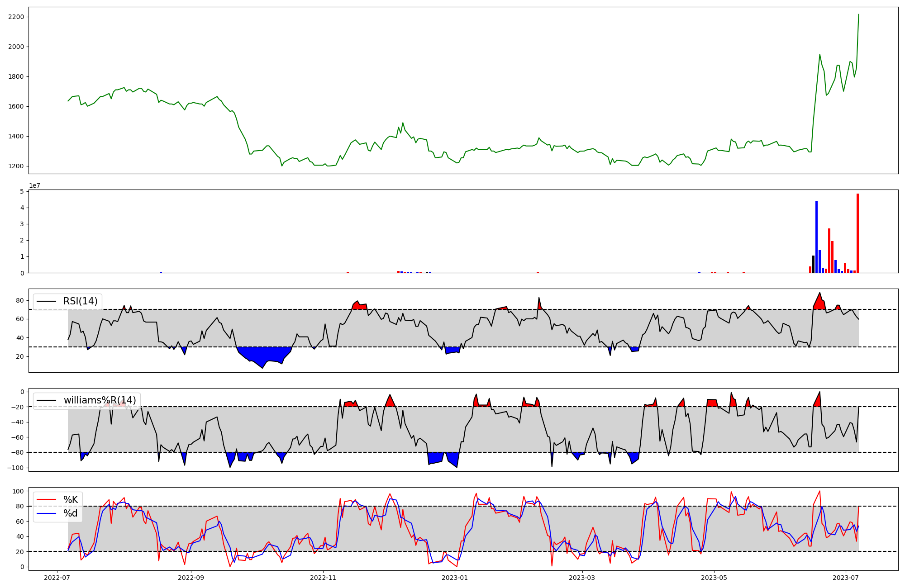Click the 2023-05 x-axis date label
This screenshot has height=588, width=905.
pyautogui.click(x=714, y=578)
